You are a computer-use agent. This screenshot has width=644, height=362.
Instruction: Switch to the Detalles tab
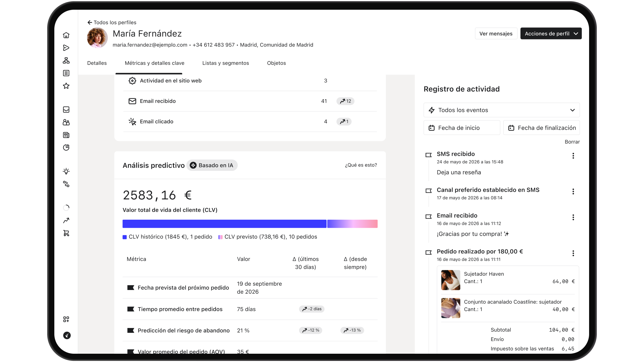click(x=97, y=63)
